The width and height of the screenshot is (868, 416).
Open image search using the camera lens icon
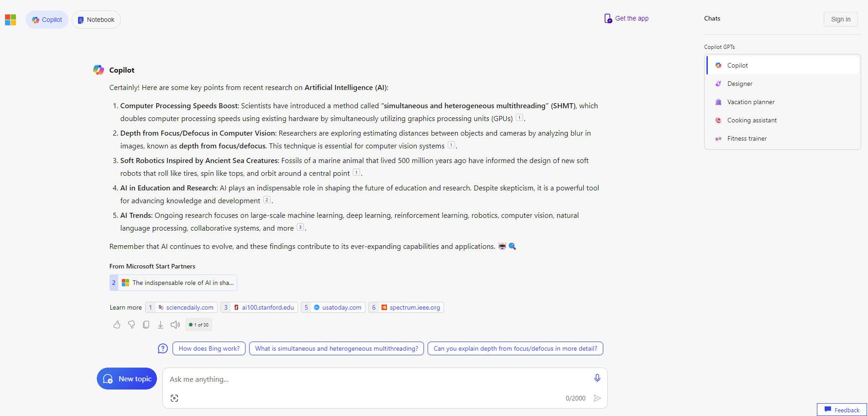tap(174, 398)
